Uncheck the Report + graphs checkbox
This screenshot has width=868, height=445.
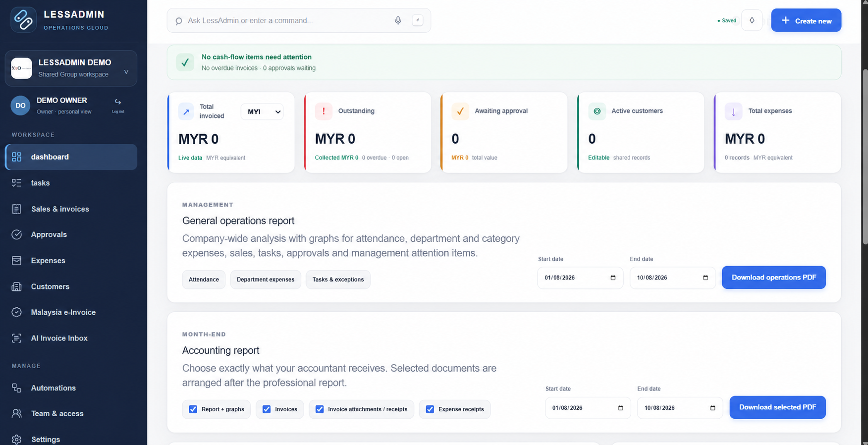[193, 409]
